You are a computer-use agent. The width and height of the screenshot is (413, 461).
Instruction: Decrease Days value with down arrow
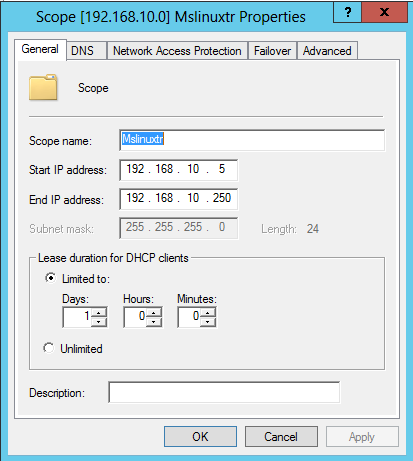pos(99,322)
